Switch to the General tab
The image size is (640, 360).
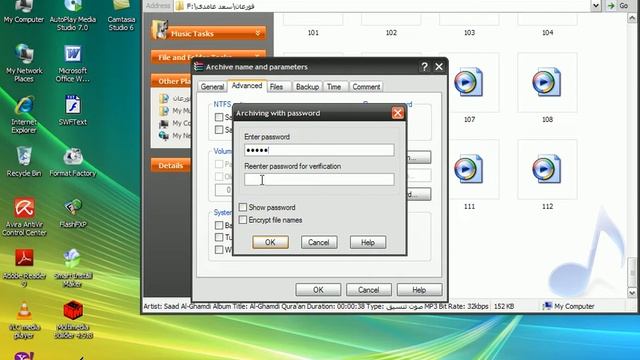(x=212, y=87)
